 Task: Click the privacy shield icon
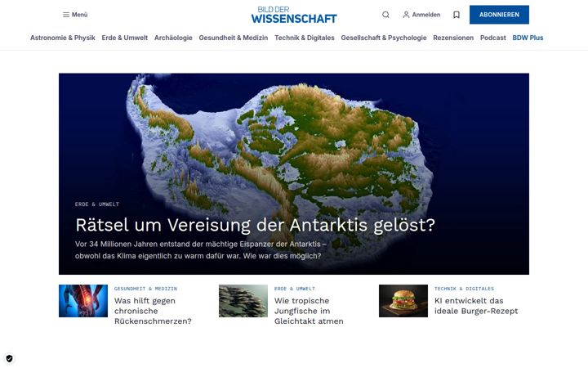tap(9, 358)
